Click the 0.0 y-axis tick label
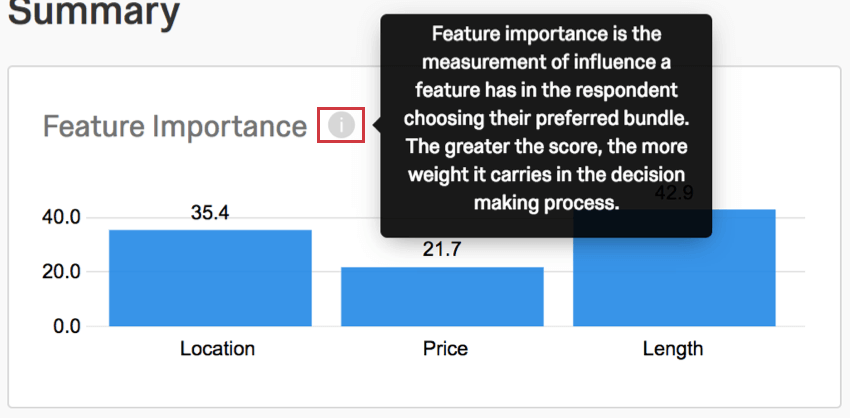 (x=67, y=326)
